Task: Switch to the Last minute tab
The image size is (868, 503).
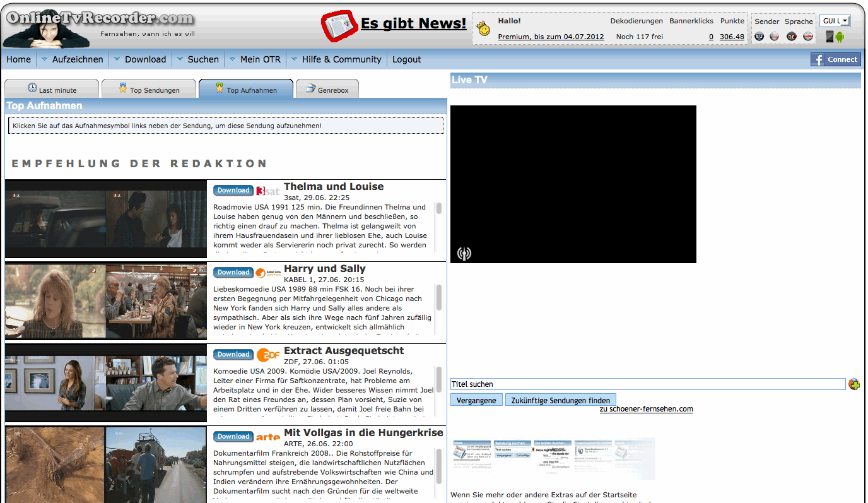Action: (x=52, y=89)
